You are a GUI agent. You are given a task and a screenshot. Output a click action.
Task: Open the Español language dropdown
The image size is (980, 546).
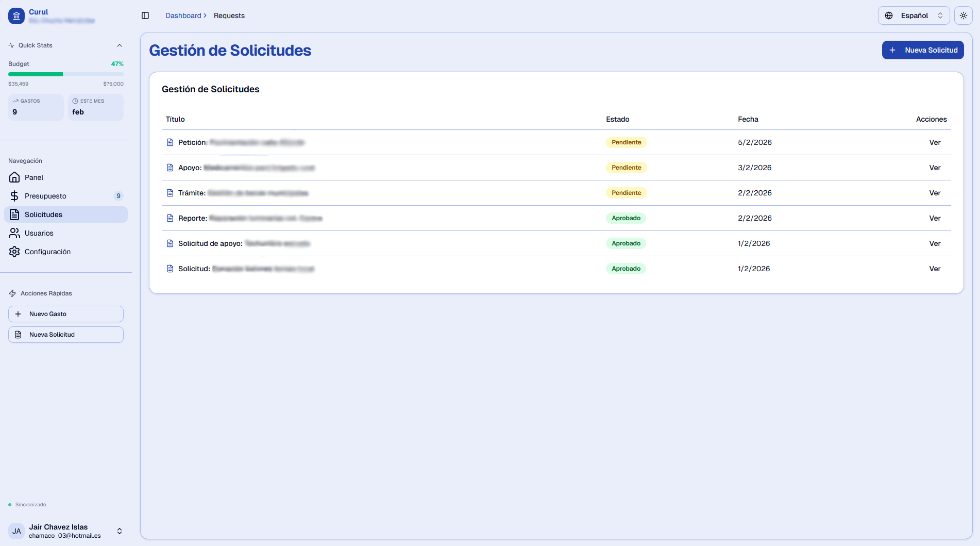click(x=914, y=15)
